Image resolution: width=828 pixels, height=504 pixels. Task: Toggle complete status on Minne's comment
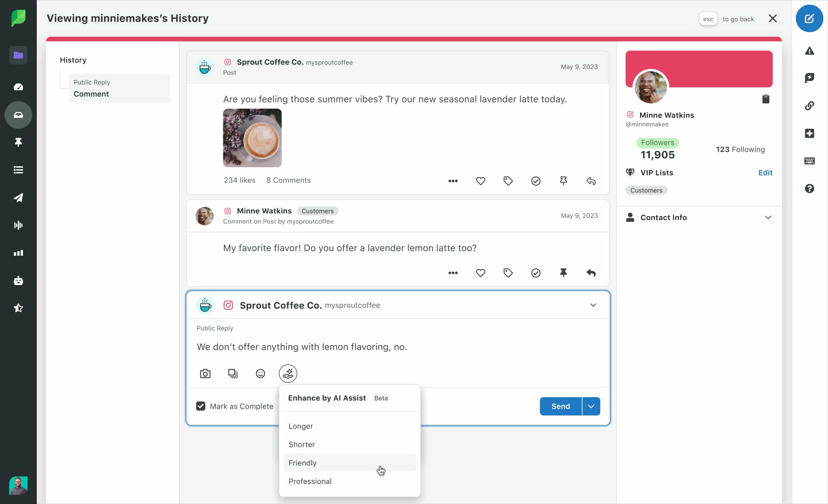[536, 273]
